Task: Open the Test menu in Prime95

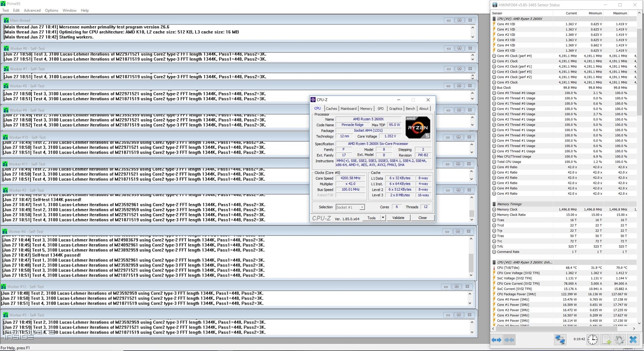Action: [5, 10]
